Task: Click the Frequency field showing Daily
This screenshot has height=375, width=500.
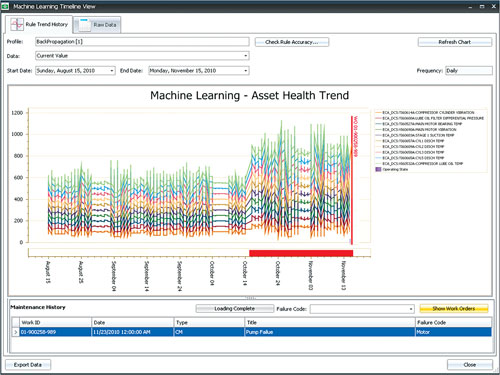Action: (469, 71)
